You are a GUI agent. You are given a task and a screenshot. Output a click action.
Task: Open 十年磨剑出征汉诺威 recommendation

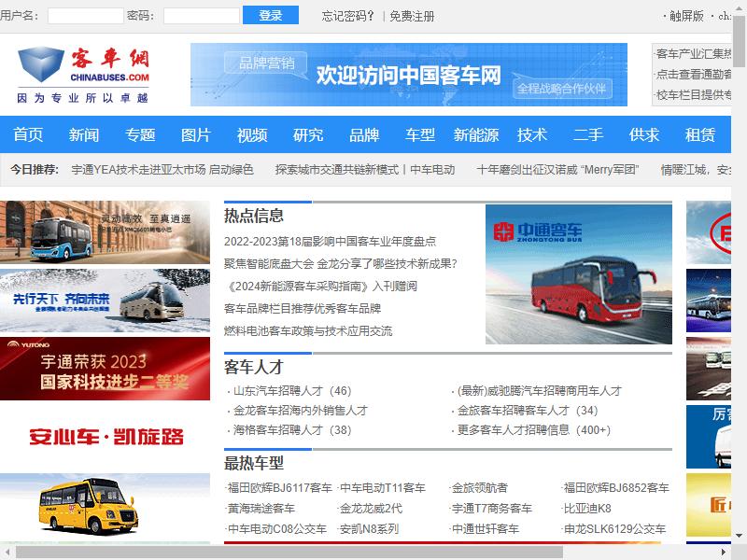(557, 170)
